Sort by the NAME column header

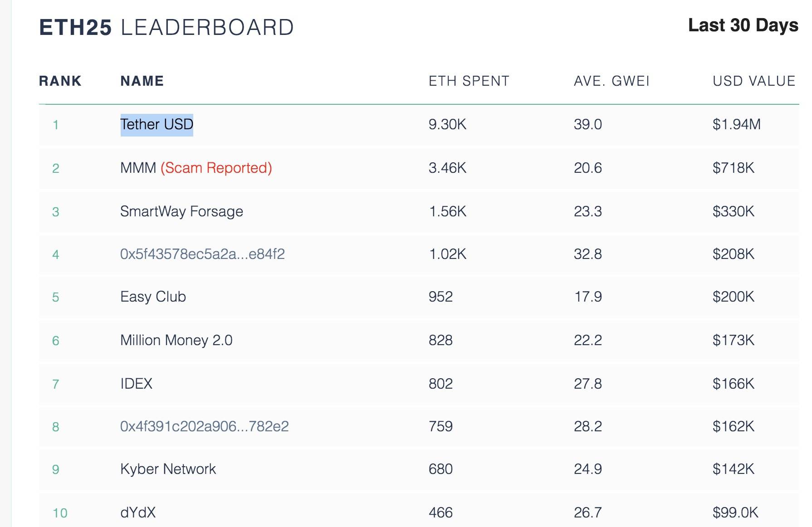pos(142,81)
